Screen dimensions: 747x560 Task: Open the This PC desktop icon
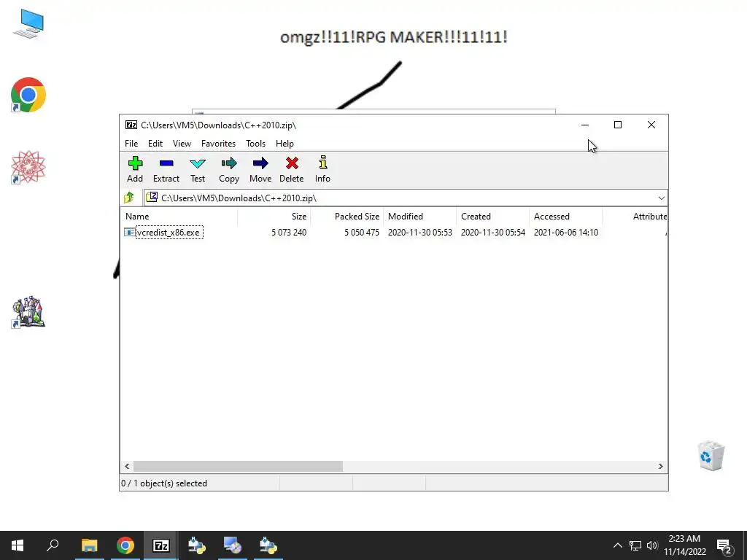pyautogui.click(x=28, y=24)
